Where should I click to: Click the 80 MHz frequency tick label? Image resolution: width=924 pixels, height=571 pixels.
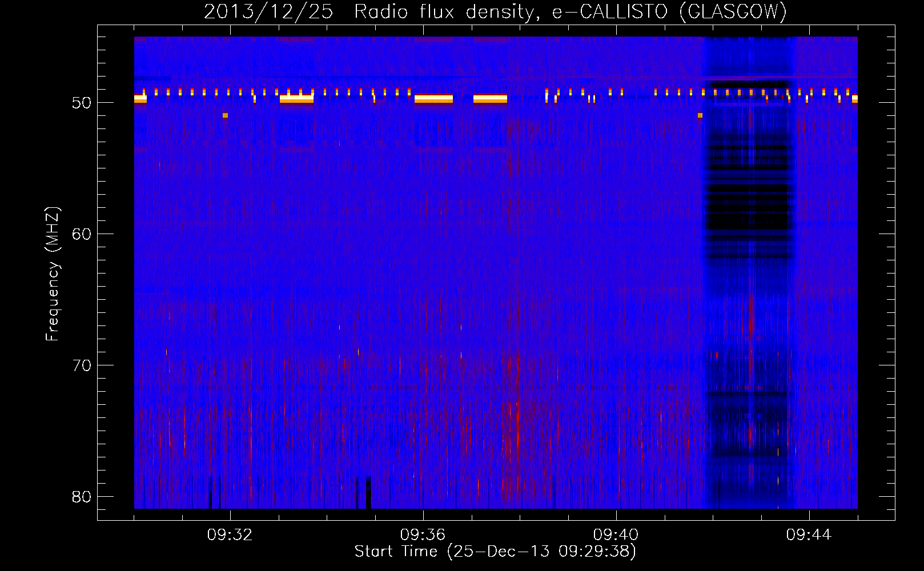82,497
